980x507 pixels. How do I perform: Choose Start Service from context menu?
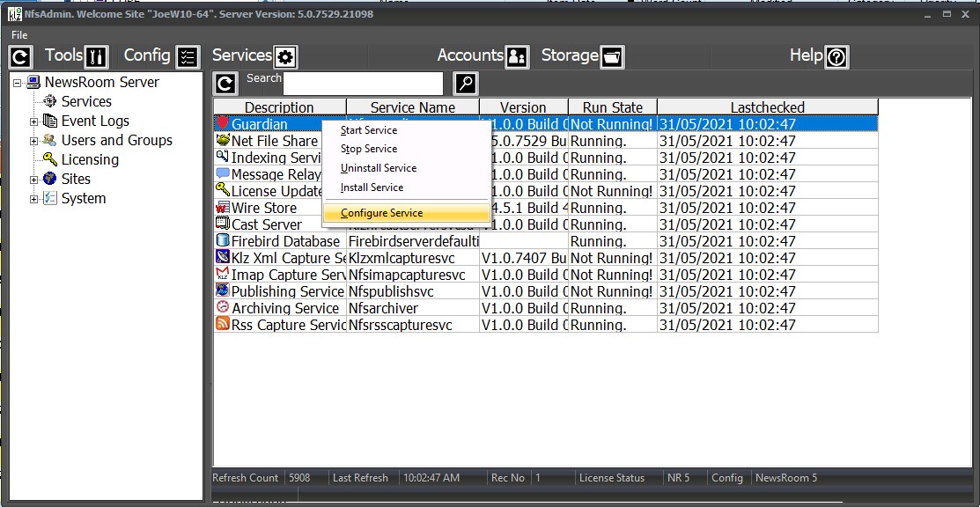pos(406,130)
